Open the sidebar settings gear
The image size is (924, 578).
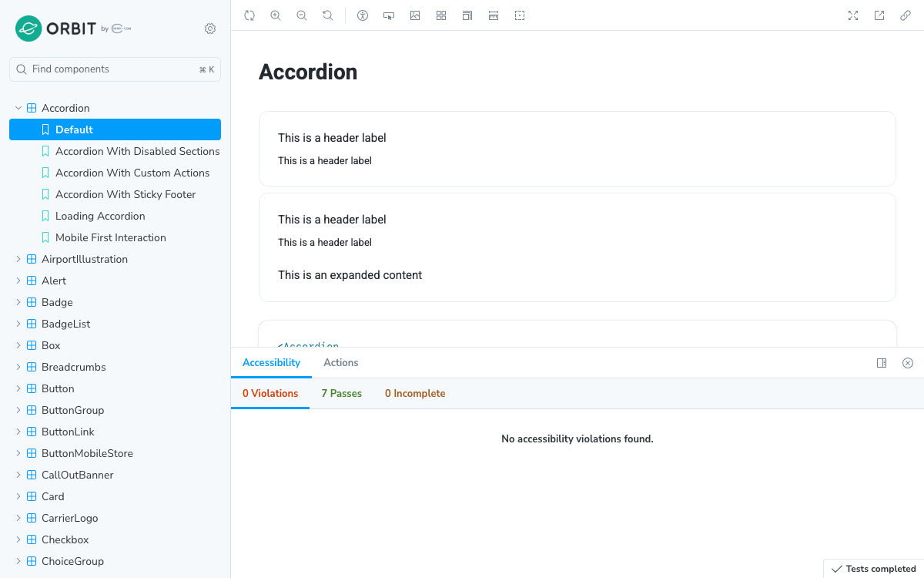click(210, 29)
